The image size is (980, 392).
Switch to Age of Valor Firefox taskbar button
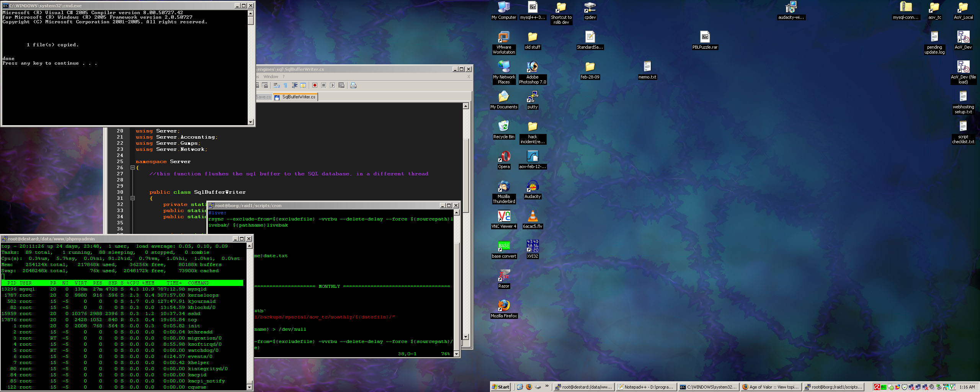point(771,387)
